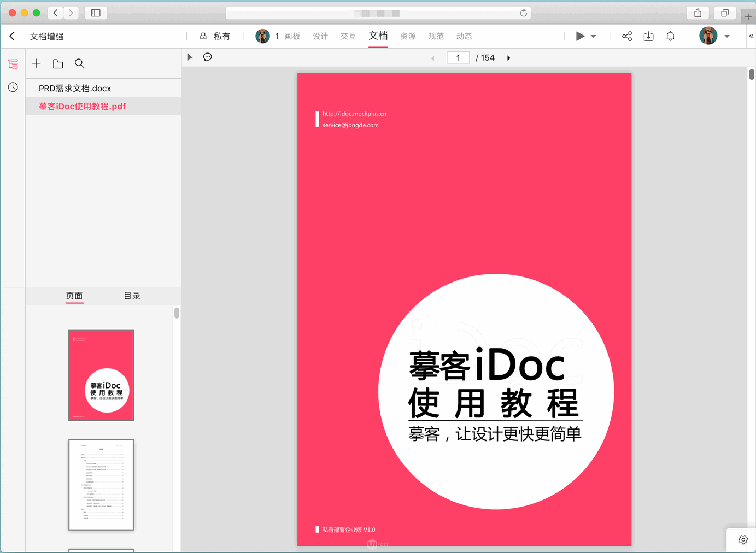756x553 pixels.
Task: Open settings gear at bottom right
Action: (743, 540)
